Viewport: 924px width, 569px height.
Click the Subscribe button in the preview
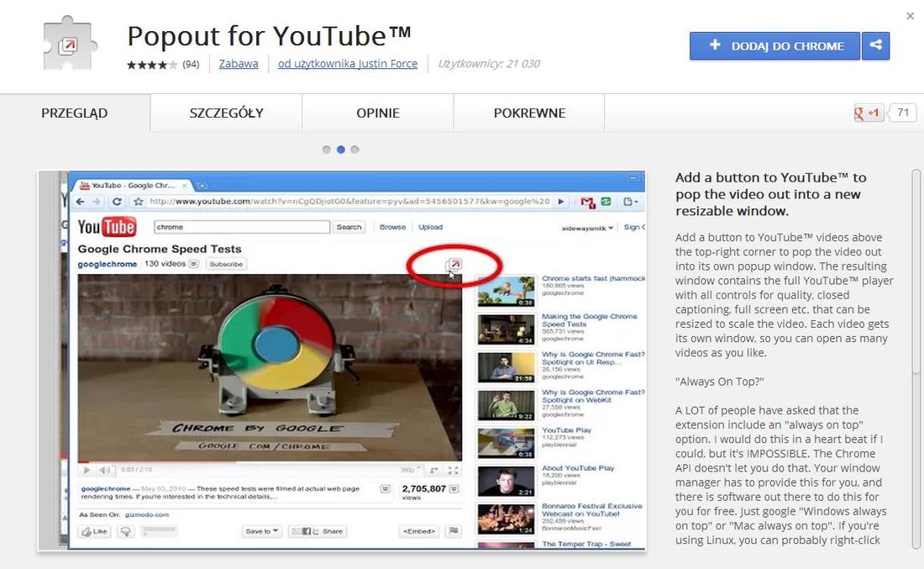(226, 264)
